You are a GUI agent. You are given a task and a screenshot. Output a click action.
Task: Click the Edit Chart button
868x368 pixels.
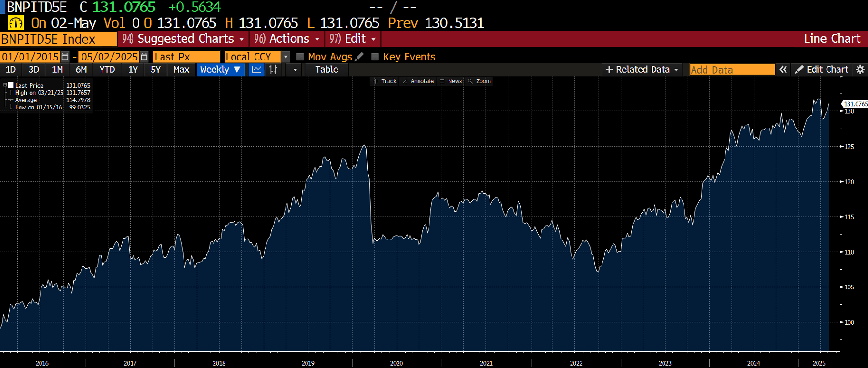(822, 70)
